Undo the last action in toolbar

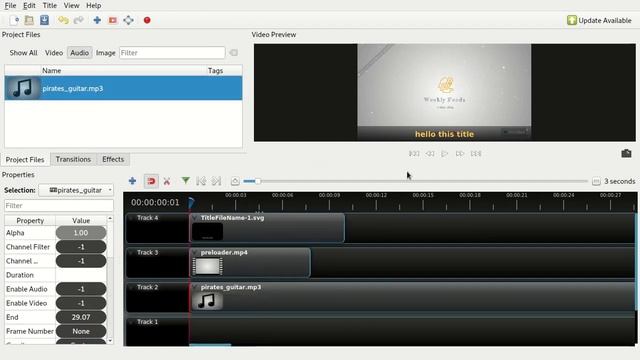pos(63,20)
